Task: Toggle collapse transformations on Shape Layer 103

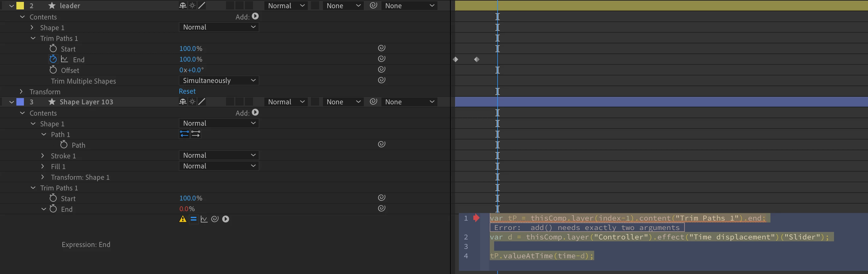Action: pos(192,102)
